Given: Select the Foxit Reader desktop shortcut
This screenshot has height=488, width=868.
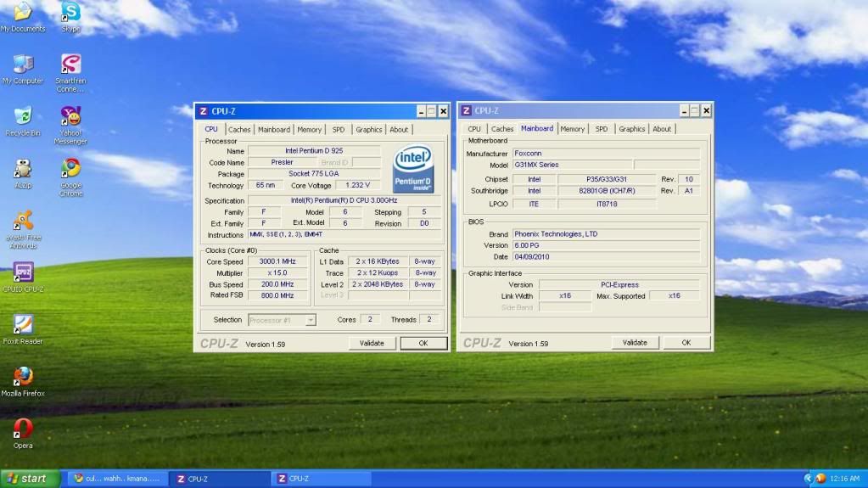Looking at the screenshot, I should pos(23,329).
